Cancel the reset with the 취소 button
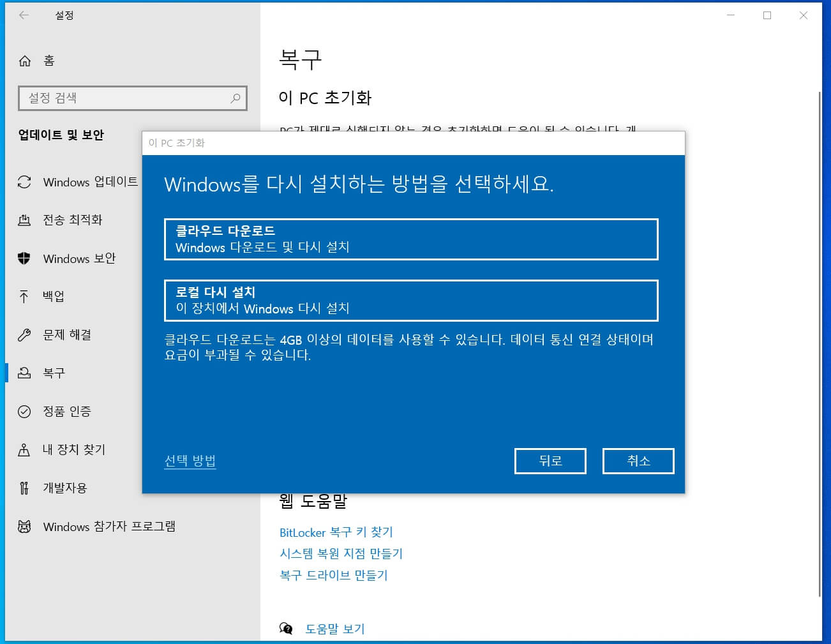 tap(638, 460)
